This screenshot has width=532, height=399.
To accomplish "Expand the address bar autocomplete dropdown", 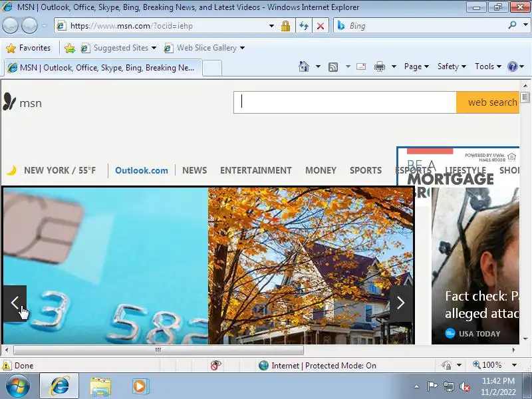I will click(x=271, y=26).
